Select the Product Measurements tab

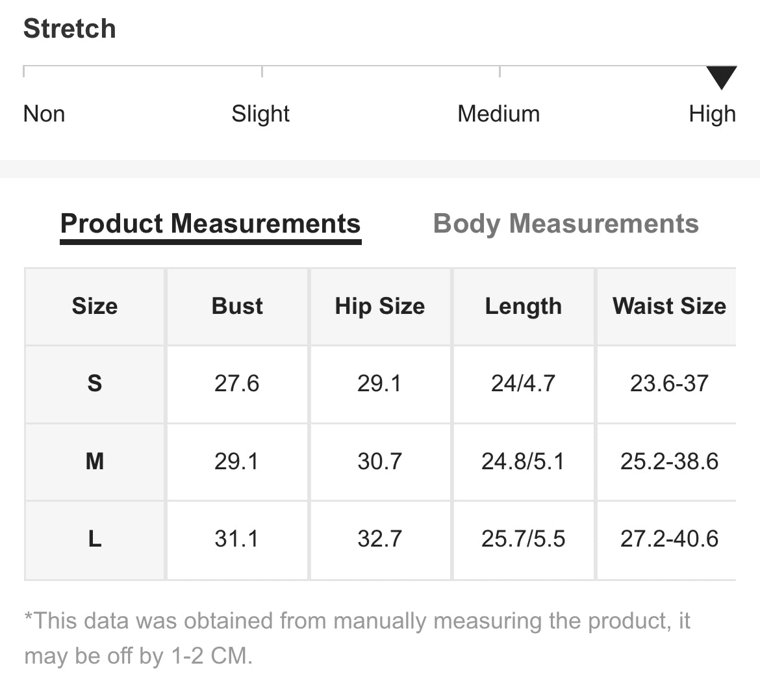coord(210,224)
